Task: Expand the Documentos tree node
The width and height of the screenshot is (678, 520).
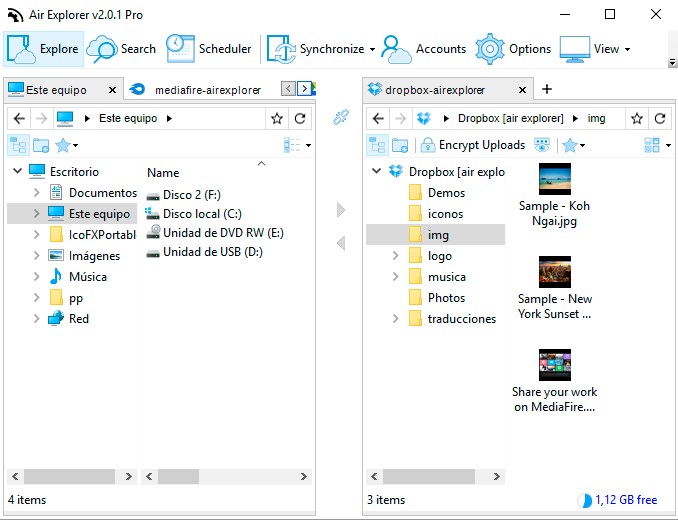Action: tap(36, 193)
